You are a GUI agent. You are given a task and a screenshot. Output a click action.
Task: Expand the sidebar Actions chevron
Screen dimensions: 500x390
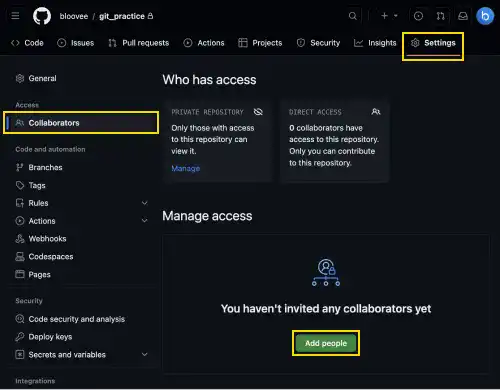pos(145,221)
